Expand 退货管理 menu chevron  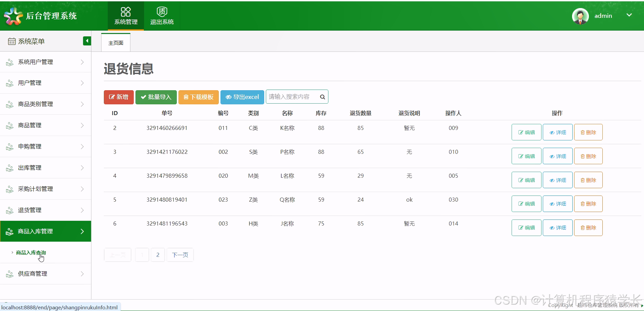82,210
